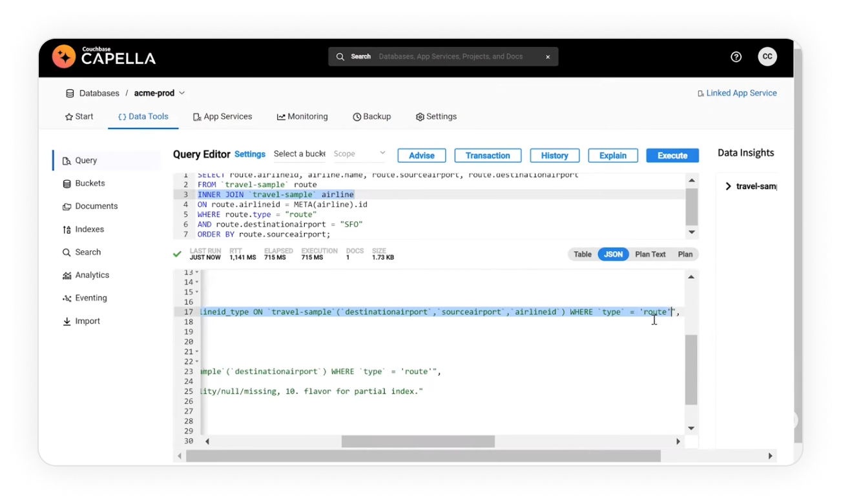The height and width of the screenshot is (504, 841).
Task: Click query editor scroll down arrow
Action: click(x=692, y=232)
